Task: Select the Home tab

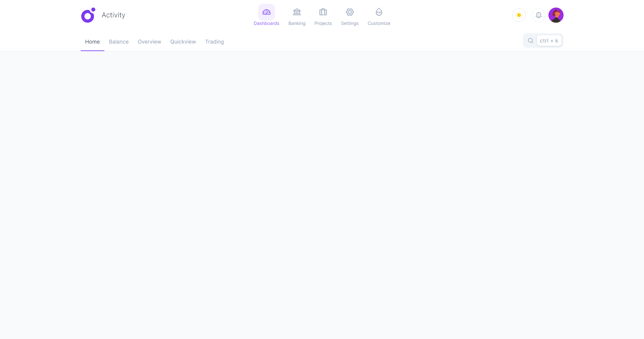Action: (92, 42)
